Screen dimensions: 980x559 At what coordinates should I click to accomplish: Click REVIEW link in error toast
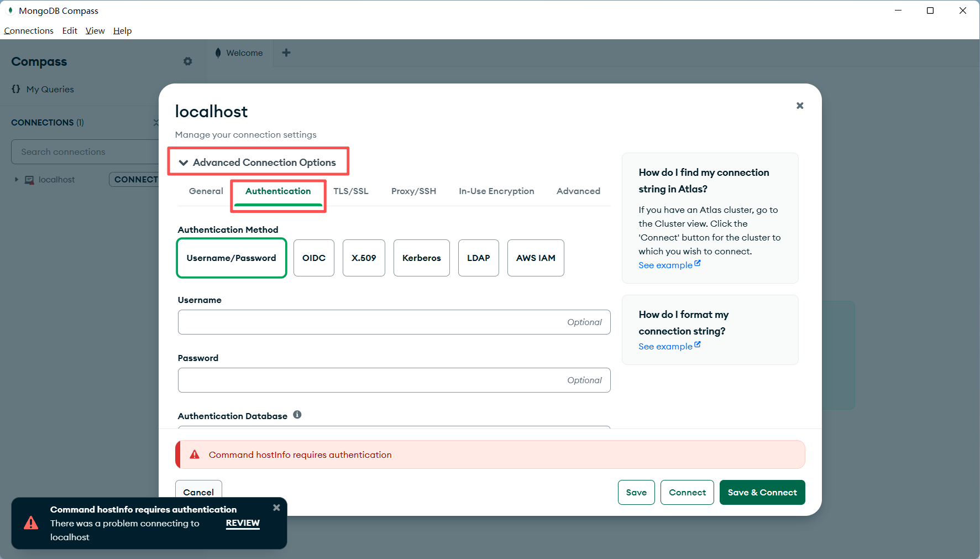[x=243, y=523]
